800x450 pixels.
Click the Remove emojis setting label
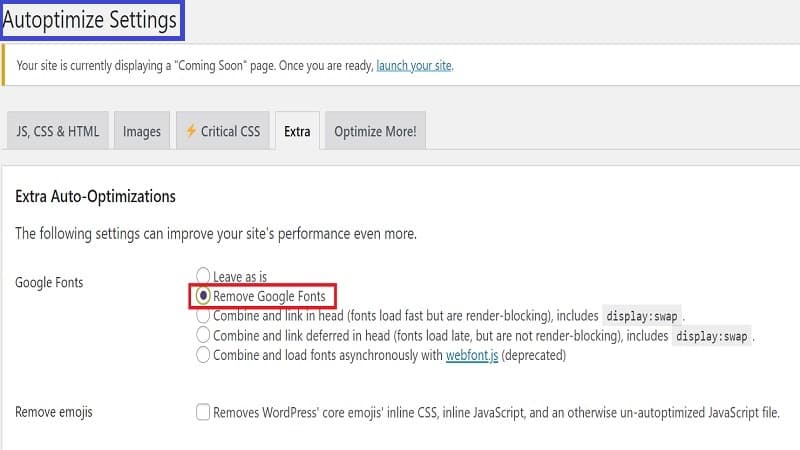[x=56, y=412]
